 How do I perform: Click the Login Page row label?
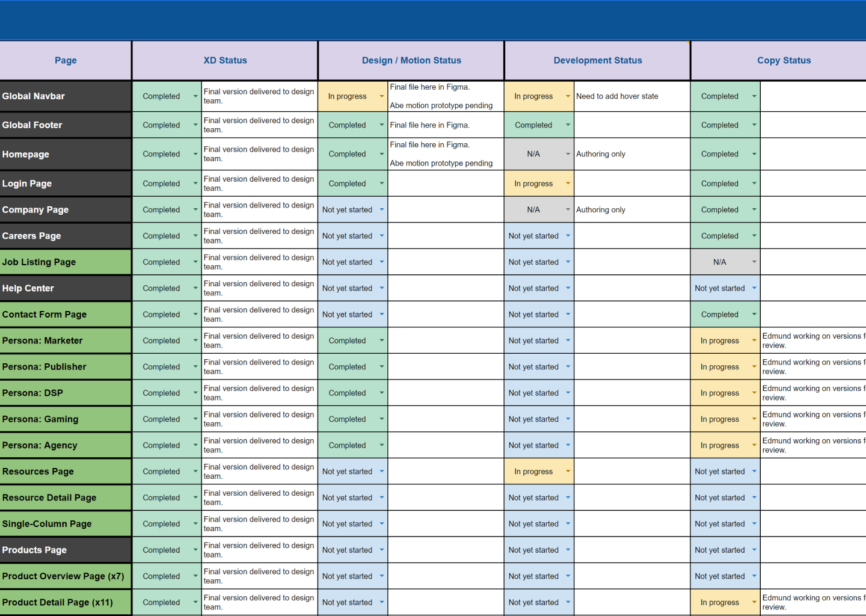coord(66,183)
